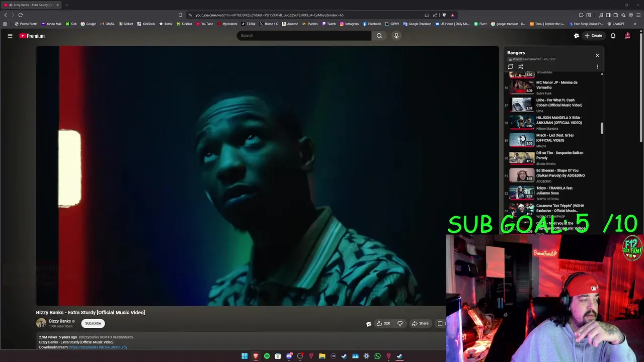
Task: Toggle playlist loop
Action: 510,66
